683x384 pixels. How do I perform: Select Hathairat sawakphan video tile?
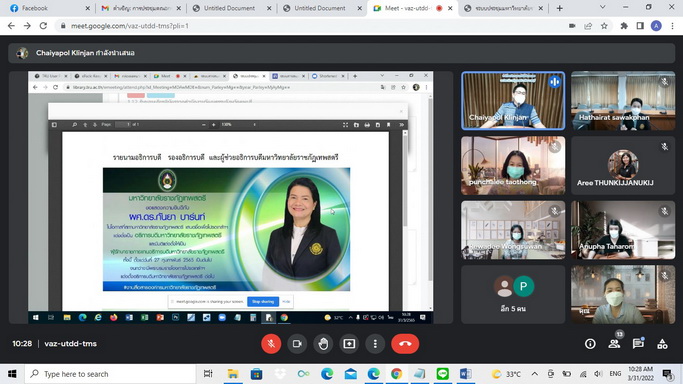623,101
